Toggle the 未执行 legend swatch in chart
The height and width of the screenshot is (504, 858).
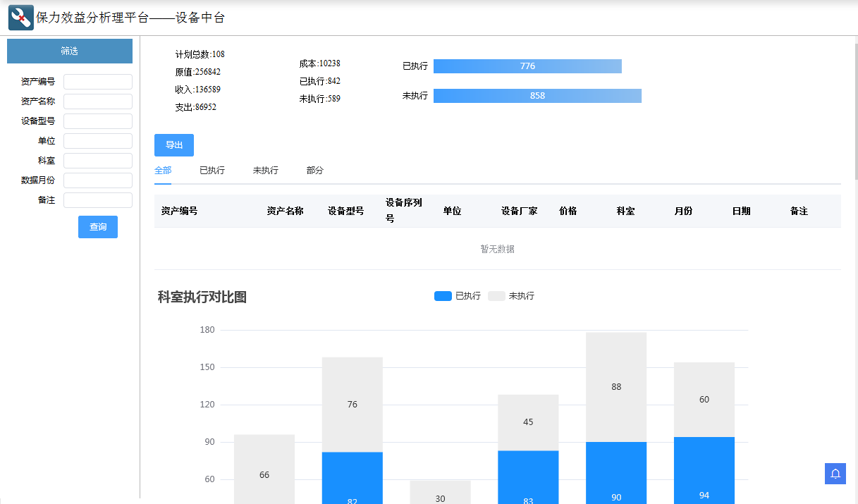pyautogui.click(x=496, y=296)
